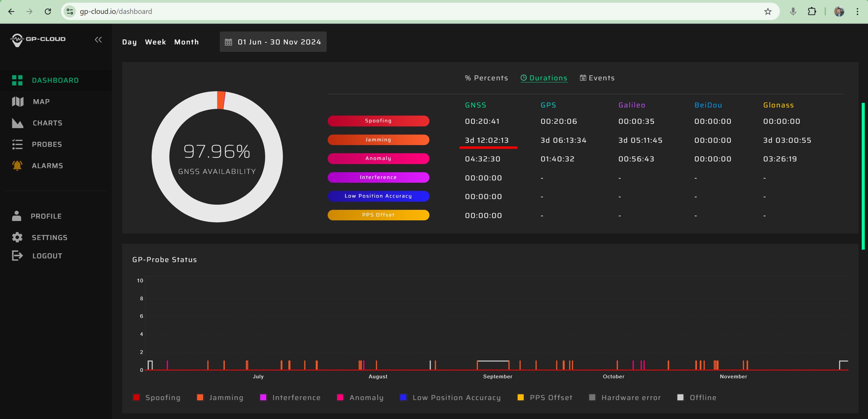Click the browser address bar URL
This screenshot has height=419, width=868.
116,12
